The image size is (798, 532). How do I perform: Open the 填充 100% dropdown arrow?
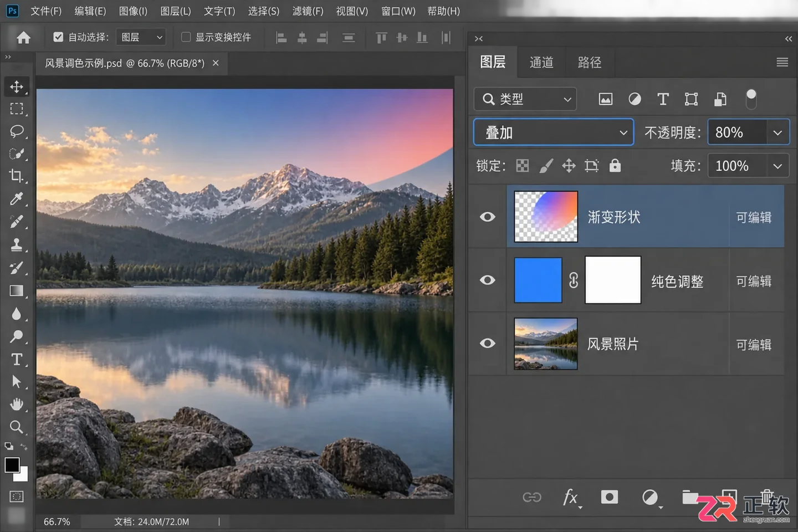[777, 166]
